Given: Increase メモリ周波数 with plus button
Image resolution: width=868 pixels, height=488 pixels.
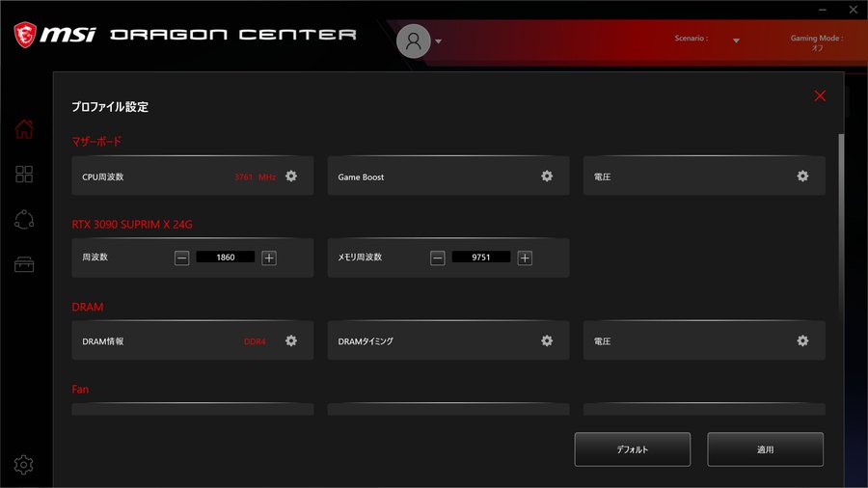Looking at the screenshot, I should click(x=525, y=258).
